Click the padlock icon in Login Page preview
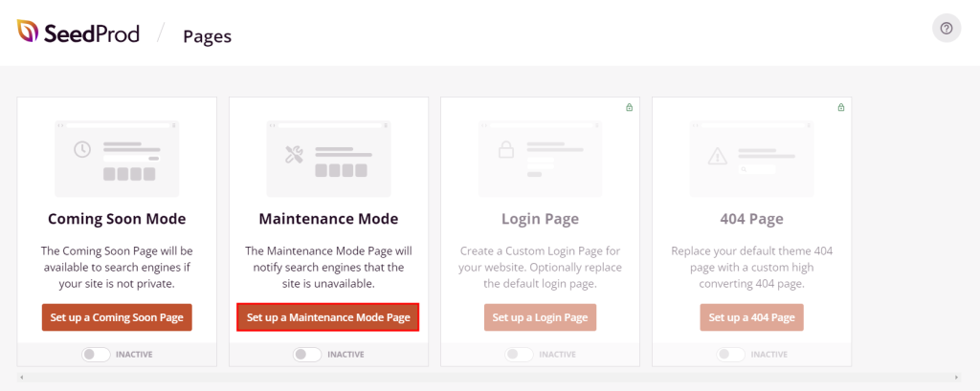The width and height of the screenshot is (980, 391). pos(504,150)
